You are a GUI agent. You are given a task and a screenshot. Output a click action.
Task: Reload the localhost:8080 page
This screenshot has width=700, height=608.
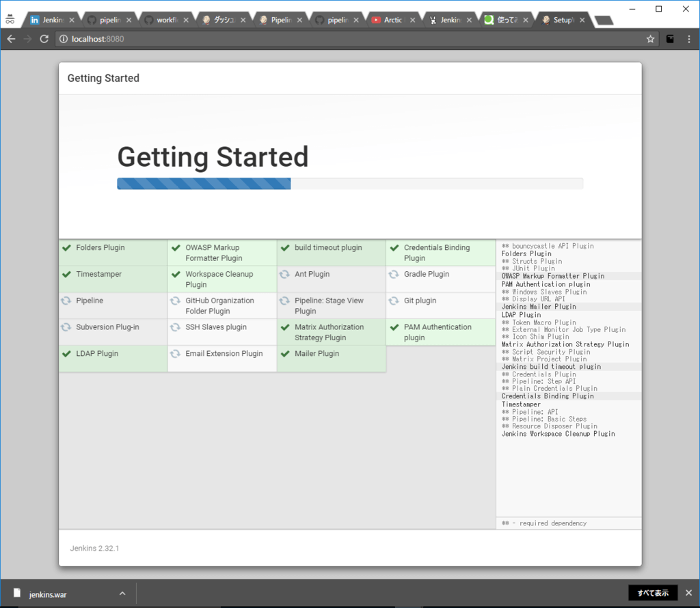point(44,39)
